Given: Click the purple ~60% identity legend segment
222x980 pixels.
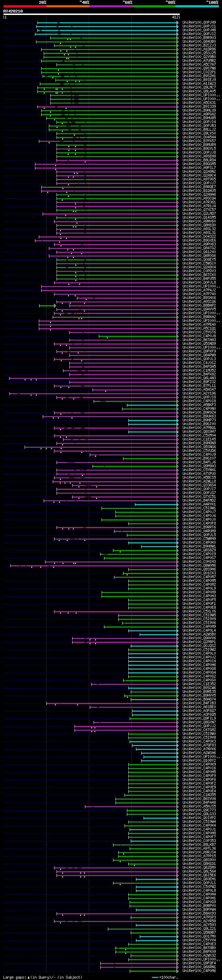Looking at the screenshot, I should click(x=111, y=6).
